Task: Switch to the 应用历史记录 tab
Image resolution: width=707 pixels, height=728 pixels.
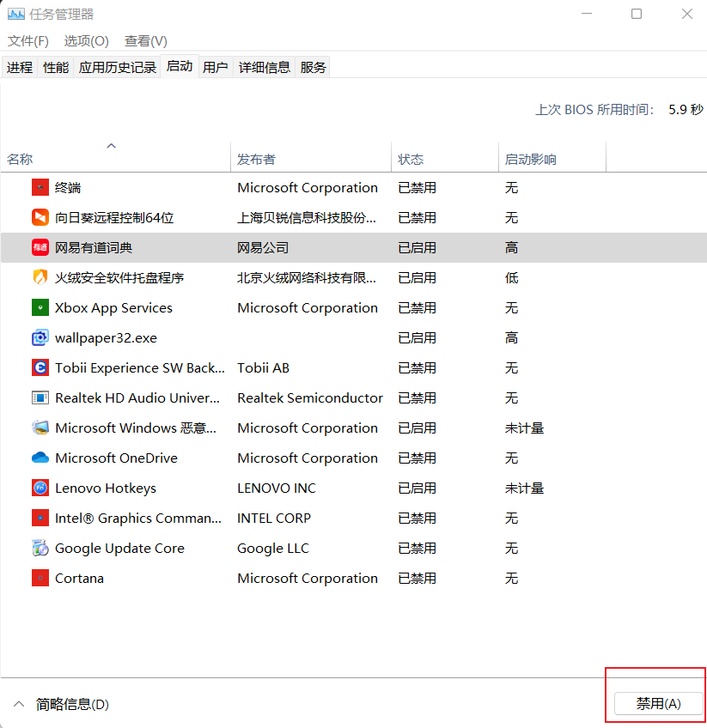Action: [x=117, y=68]
